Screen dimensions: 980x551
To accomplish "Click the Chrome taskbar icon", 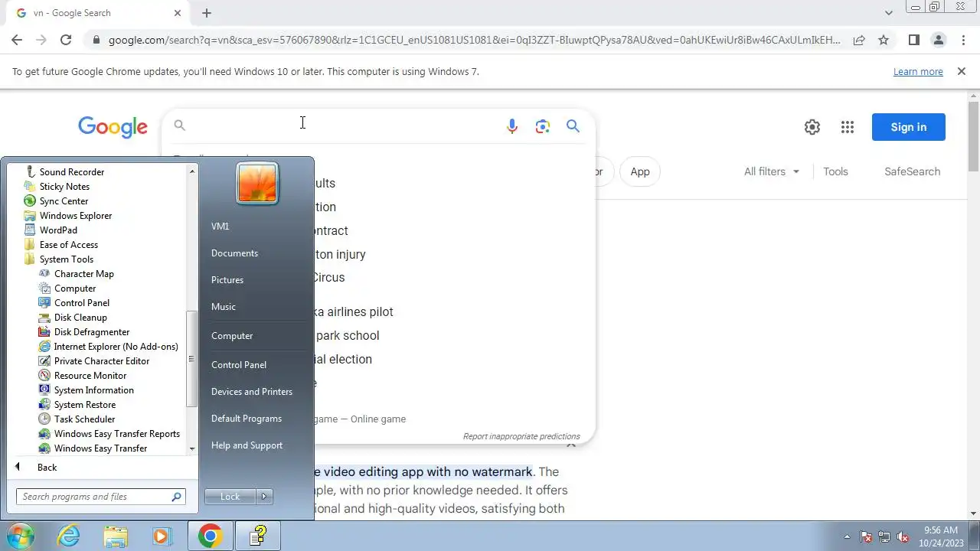I will click(x=211, y=536).
